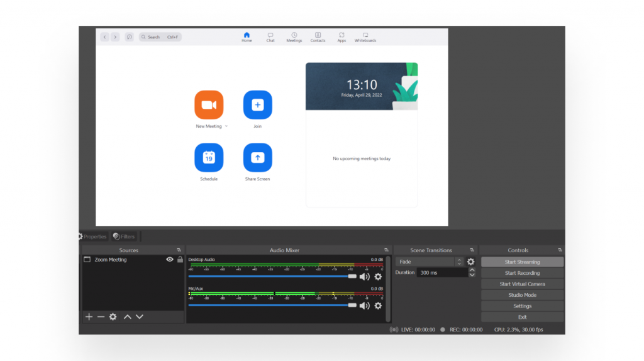
Task: Click the 'REC: 00:00:00' status text
Action: [x=466, y=330]
